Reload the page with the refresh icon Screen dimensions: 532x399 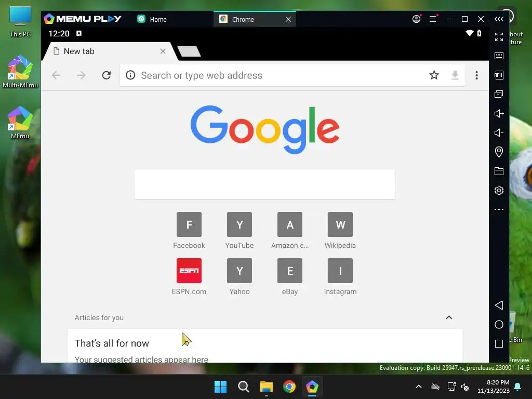pos(107,75)
